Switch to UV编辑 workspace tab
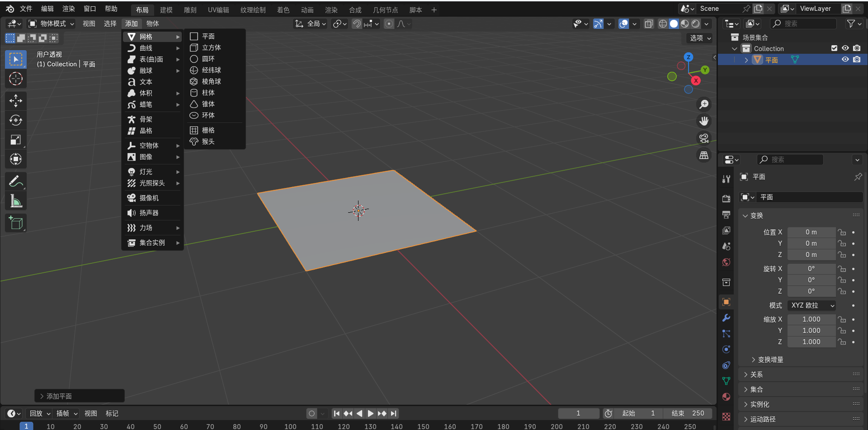The image size is (868, 430). pyautogui.click(x=218, y=9)
